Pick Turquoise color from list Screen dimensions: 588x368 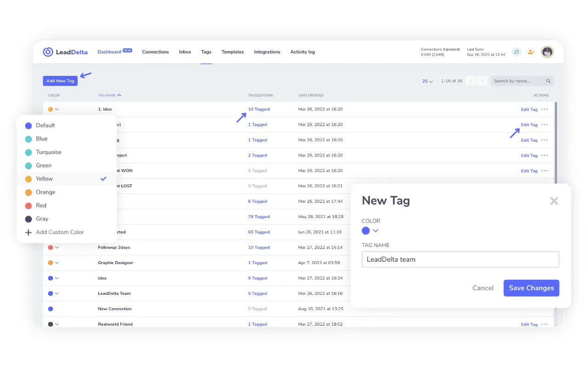tap(48, 152)
